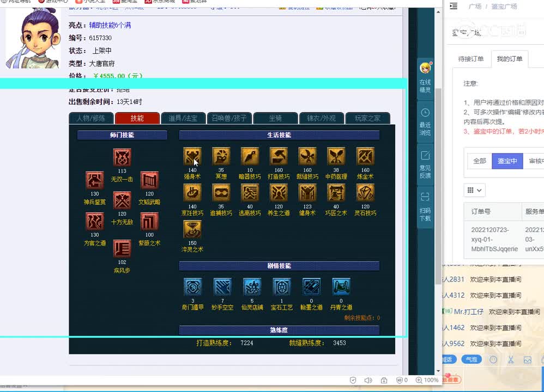Click the 灵石技巧 skill icon
Image resolution: width=544 pixels, height=392 pixels.
tap(365, 192)
